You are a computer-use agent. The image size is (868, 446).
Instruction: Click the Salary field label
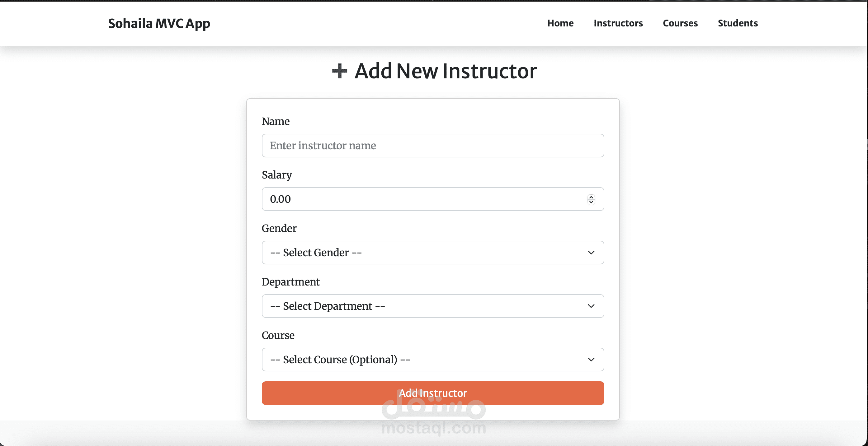277,175
